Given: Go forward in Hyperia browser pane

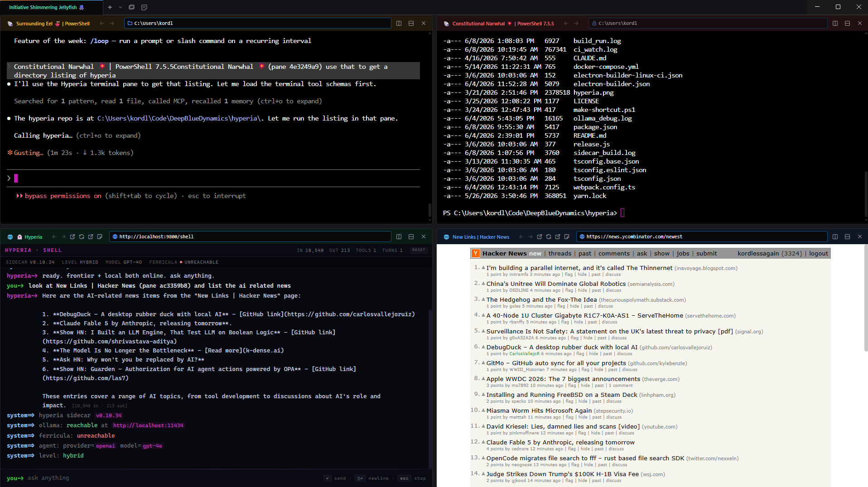Looking at the screenshot, I should pyautogui.click(x=63, y=236).
